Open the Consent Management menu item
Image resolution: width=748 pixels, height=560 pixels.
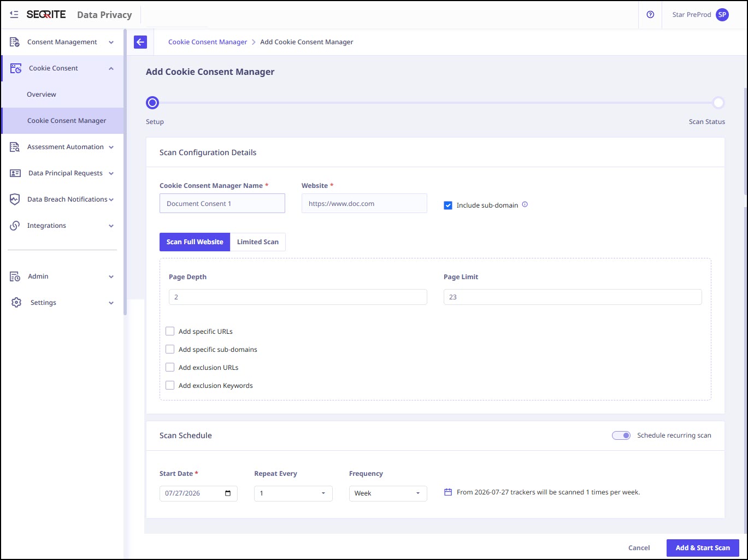(x=62, y=42)
